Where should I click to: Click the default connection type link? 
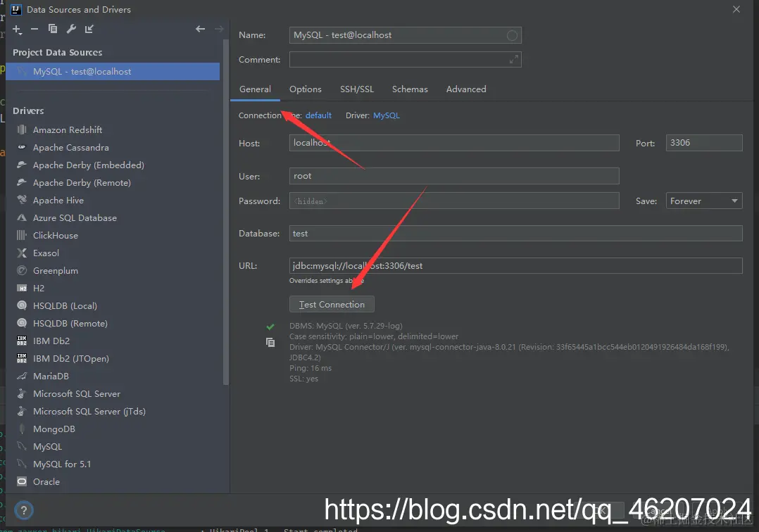point(318,115)
